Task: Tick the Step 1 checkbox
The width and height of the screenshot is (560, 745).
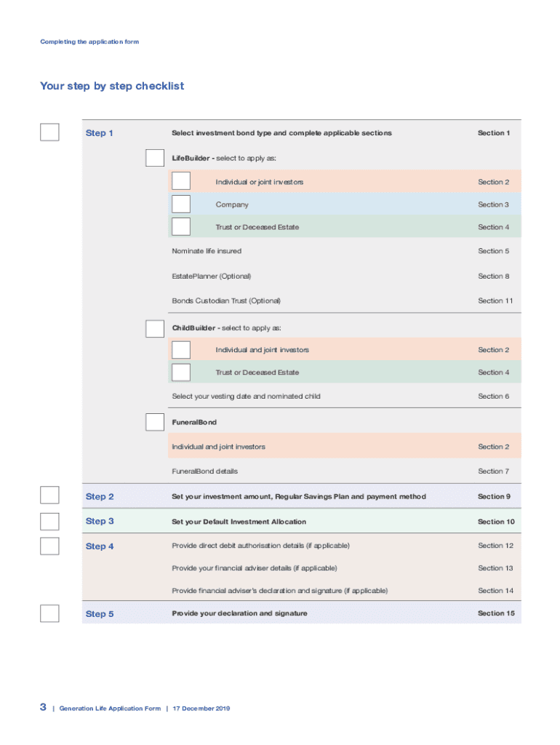Action: [x=49, y=132]
